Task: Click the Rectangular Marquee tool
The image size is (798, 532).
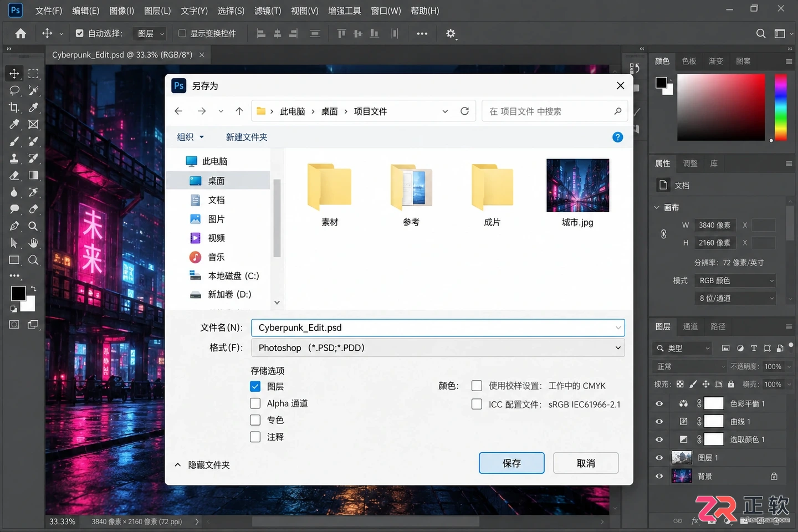Action: coord(33,73)
